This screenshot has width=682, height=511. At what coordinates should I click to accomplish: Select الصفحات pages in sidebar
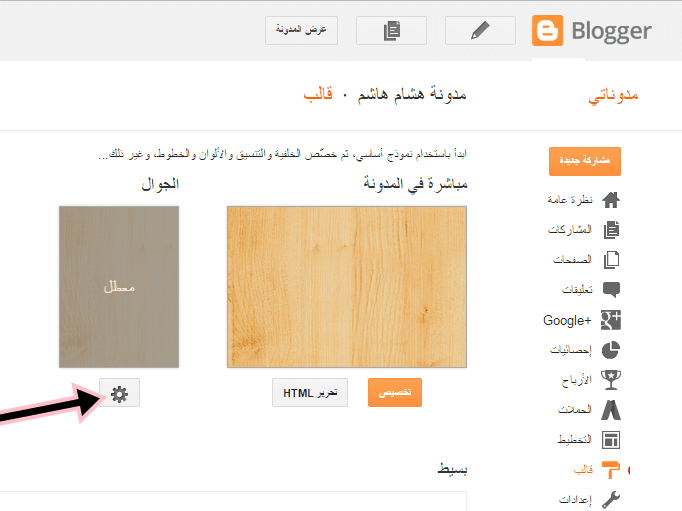pyautogui.click(x=572, y=260)
